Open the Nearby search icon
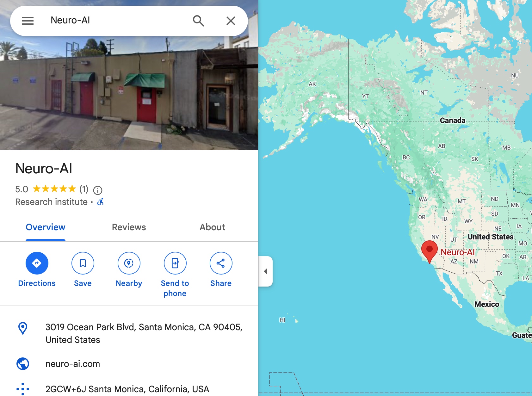The image size is (532, 396). (x=129, y=263)
